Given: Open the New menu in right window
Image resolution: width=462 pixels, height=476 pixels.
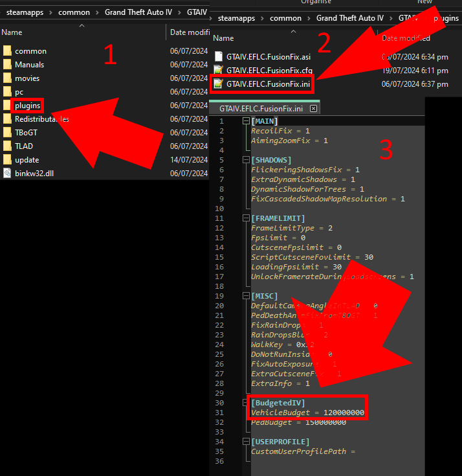Looking at the screenshot, I should coord(424,2).
